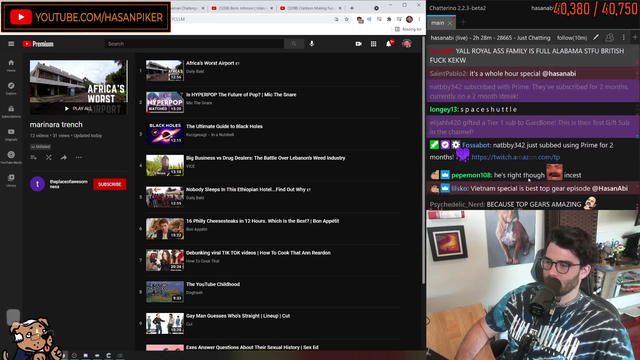Open The YouTube Childhood video
Image resolution: width=640 pixels, height=360 pixels.
pos(213,284)
